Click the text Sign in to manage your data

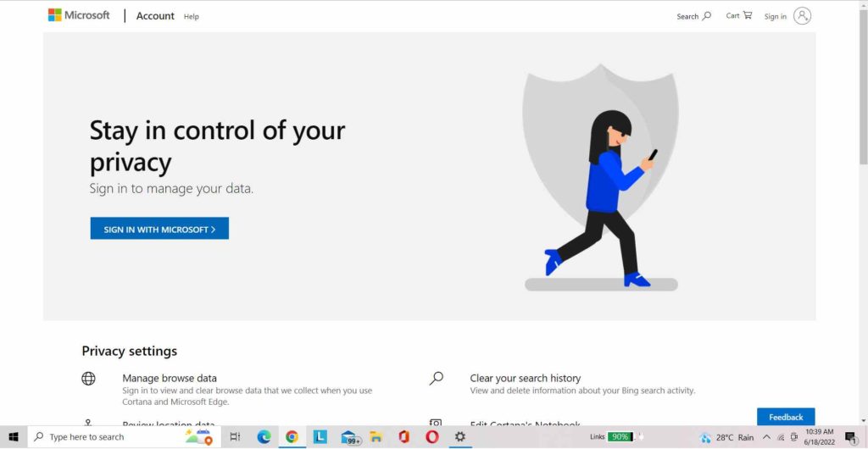[171, 189]
